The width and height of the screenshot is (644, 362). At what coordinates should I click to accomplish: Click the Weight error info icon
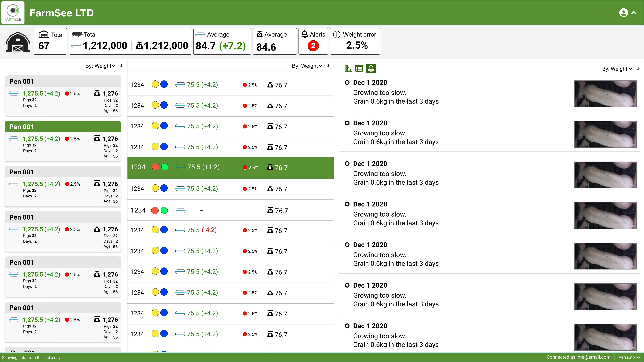coord(337,35)
